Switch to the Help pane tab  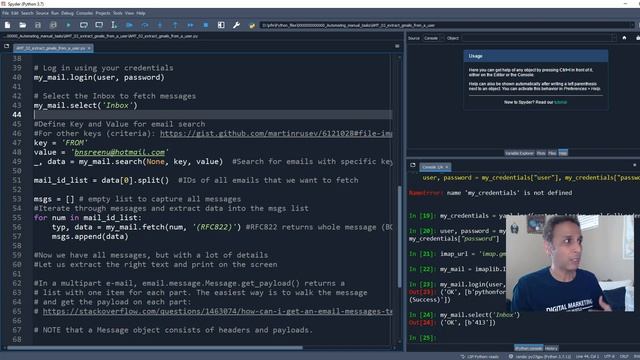(x=563, y=153)
